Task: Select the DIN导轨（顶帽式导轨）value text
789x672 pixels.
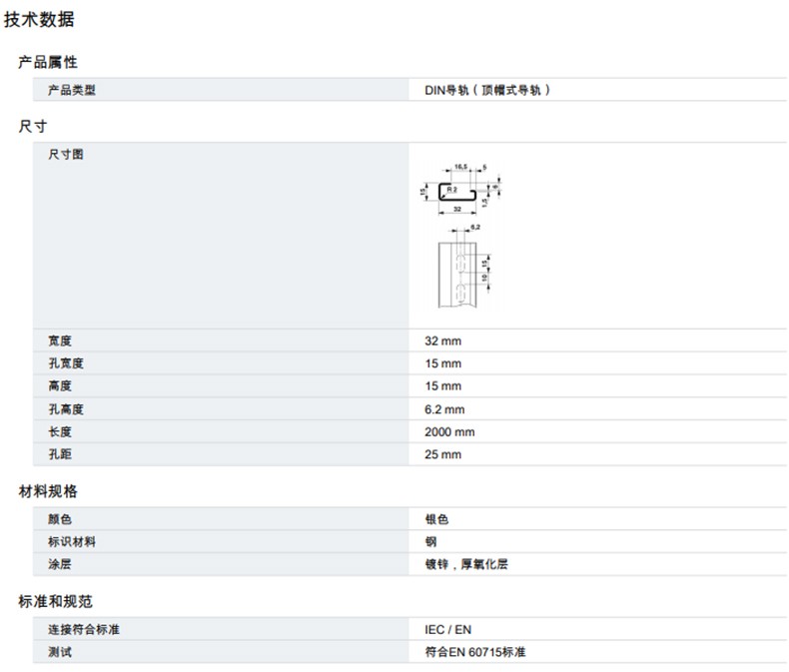Action: pos(488,91)
